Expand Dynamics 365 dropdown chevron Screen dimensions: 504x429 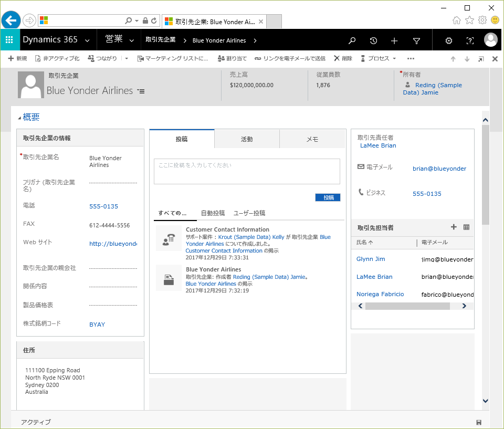(87, 41)
